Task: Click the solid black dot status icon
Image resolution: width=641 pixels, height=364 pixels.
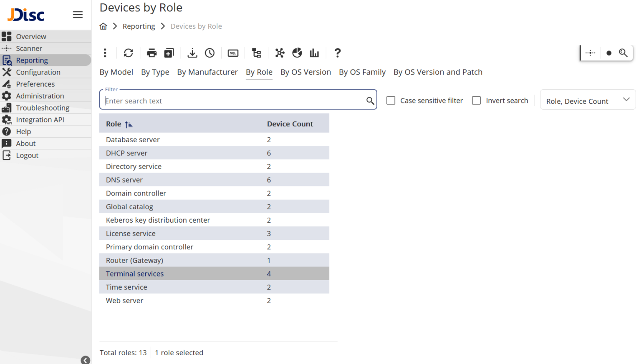Action: coord(609,53)
